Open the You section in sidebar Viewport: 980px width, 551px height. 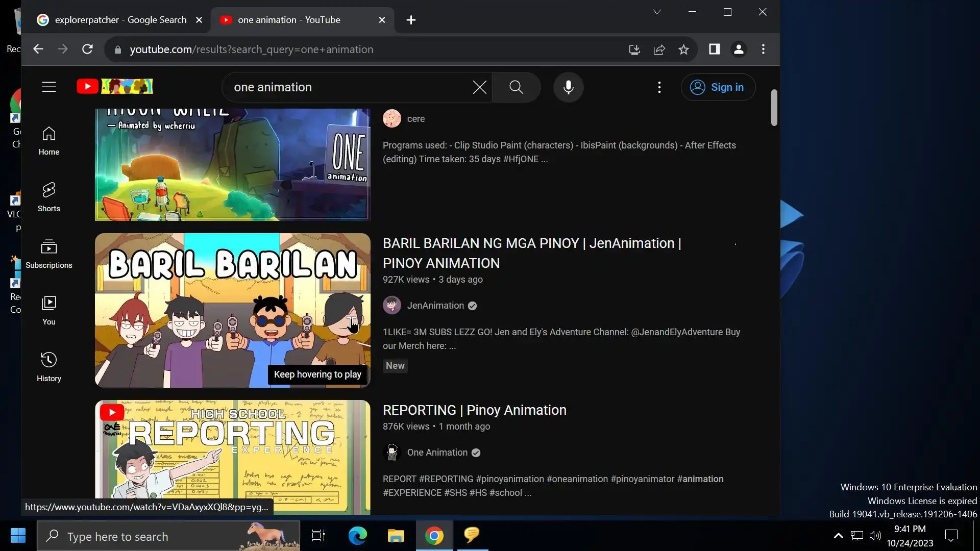click(x=49, y=310)
